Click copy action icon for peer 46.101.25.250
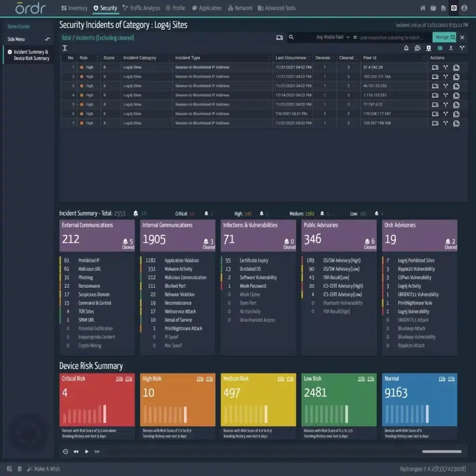 456,86
